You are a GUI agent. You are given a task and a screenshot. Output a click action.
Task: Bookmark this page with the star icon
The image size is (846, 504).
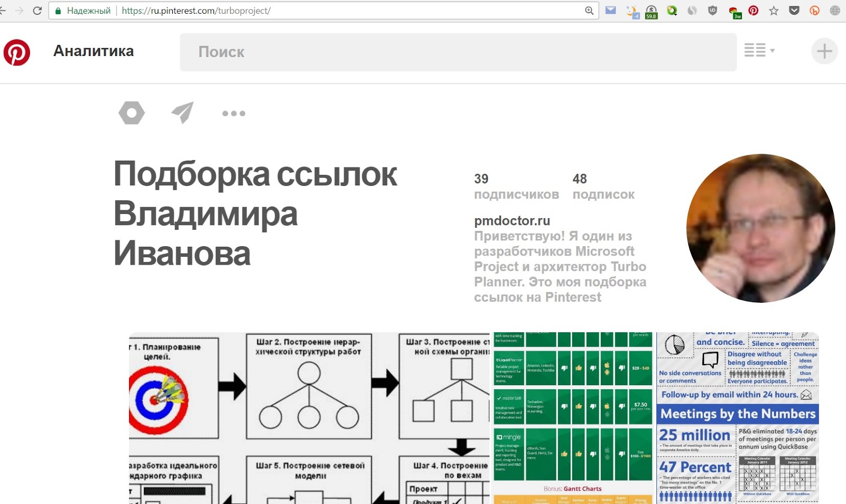click(x=774, y=11)
